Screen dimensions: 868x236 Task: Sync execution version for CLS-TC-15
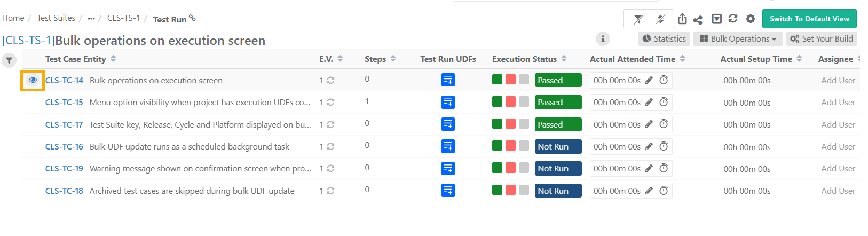tap(330, 102)
